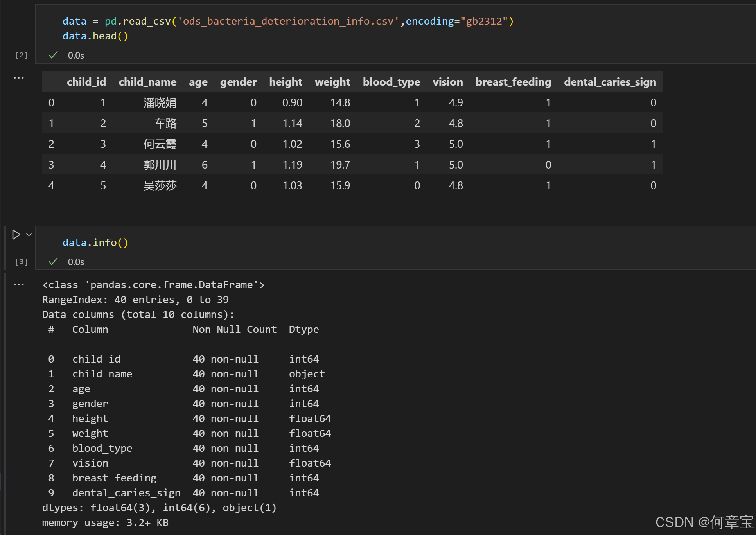The image size is (756, 535).
Task: Click the dental_caries_sign column header
Action: [x=610, y=82]
